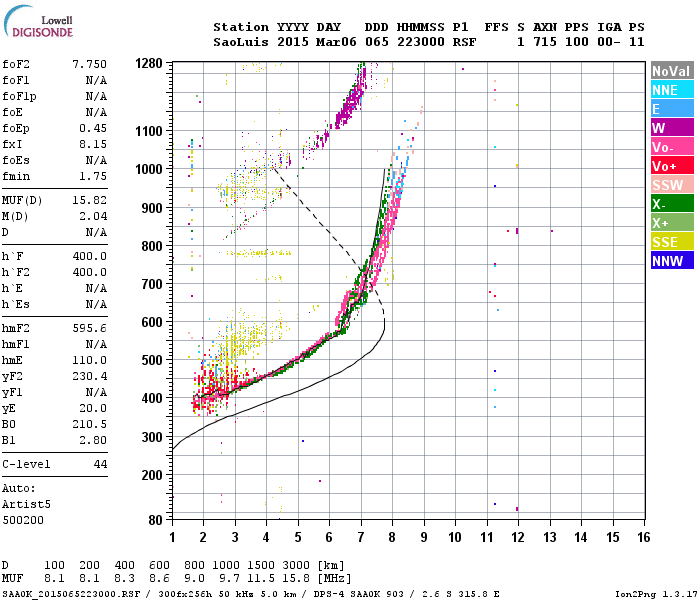Click the 223000 time value

[421, 42]
